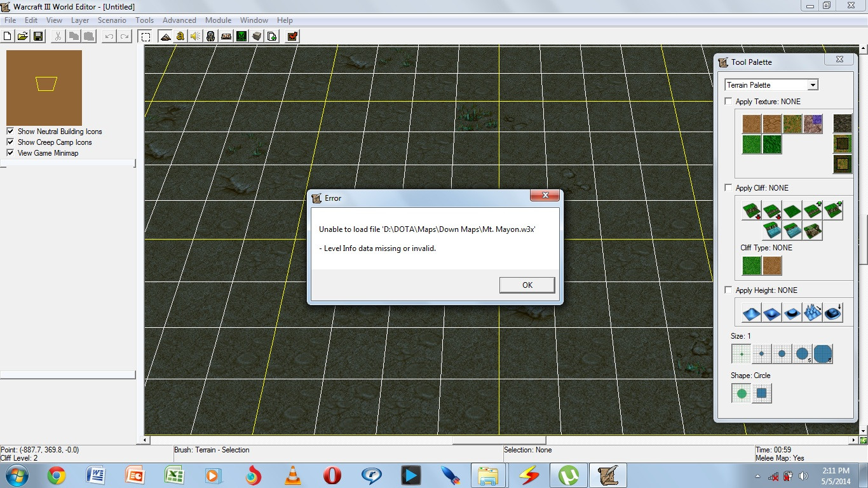Click the New Map toolbar icon

click(8, 36)
